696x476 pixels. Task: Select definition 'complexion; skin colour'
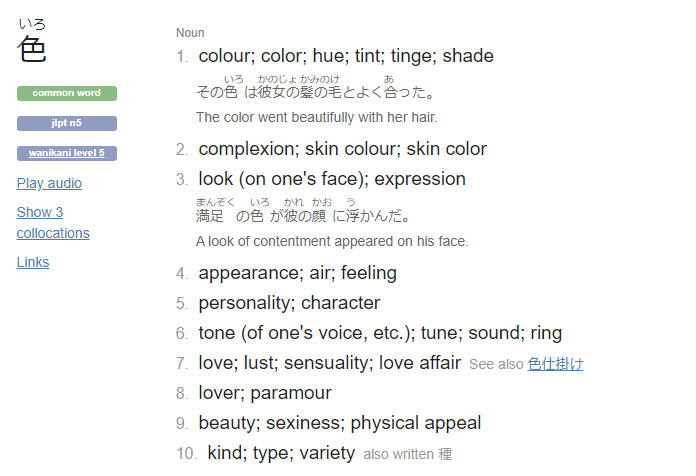[x=342, y=149]
